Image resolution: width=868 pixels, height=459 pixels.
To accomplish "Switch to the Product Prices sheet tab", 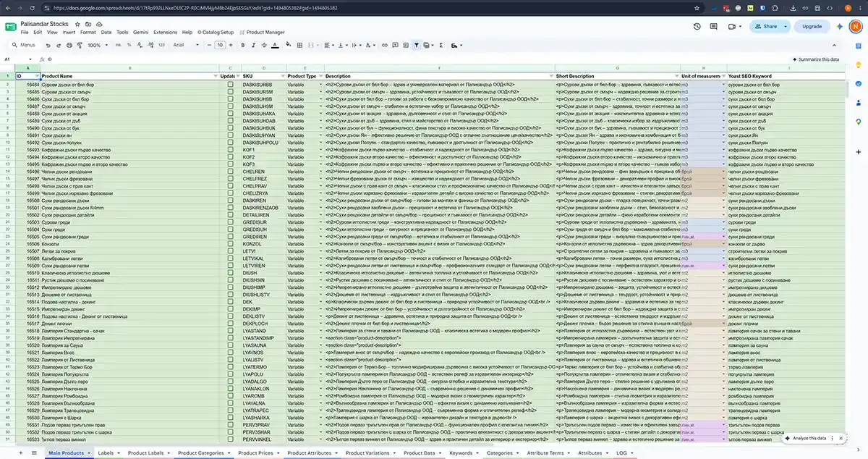I will (255, 452).
